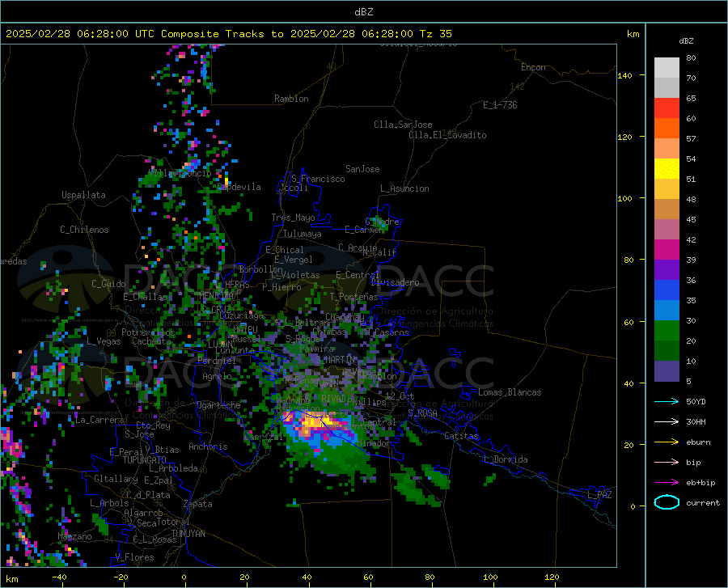The image size is (728, 588).
Task: Click the Ugarteche place label
Action: click(218, 405)
